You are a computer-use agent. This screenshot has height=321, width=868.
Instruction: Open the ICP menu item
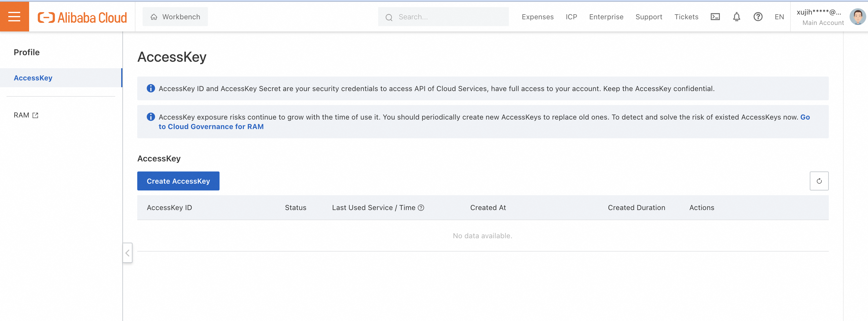click(571, 17)
